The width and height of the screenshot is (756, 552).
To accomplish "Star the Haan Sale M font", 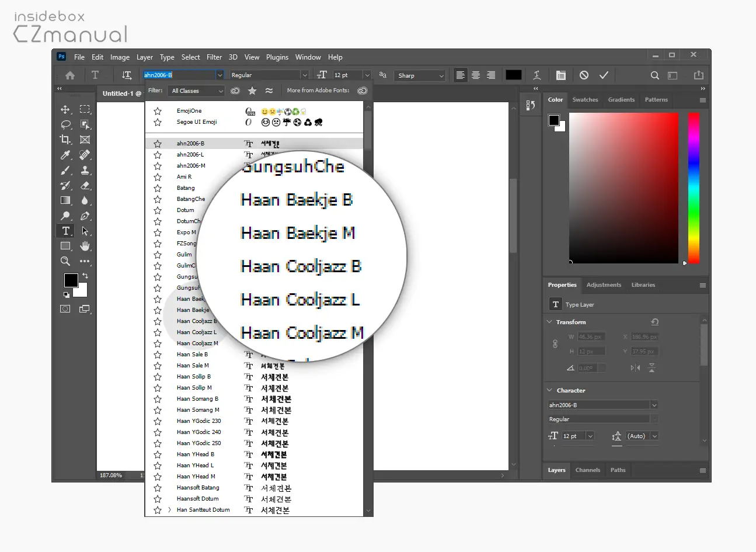I will coord(158,366).
